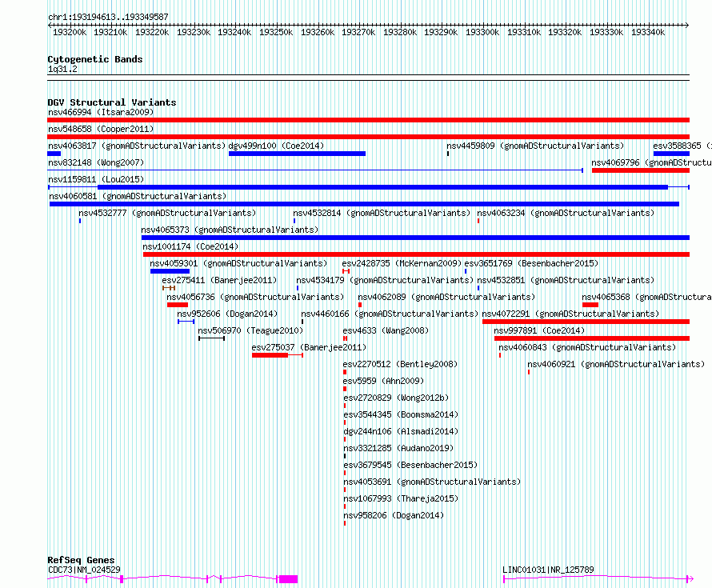Click the nsv548658 (Cooper2011) variant label
Viewport: 712px width, 588px height.
pyautogui.click(x=101, y=129)
